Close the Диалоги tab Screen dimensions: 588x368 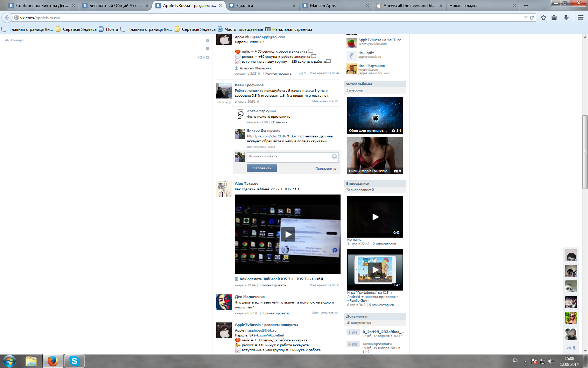click(294, 6)
